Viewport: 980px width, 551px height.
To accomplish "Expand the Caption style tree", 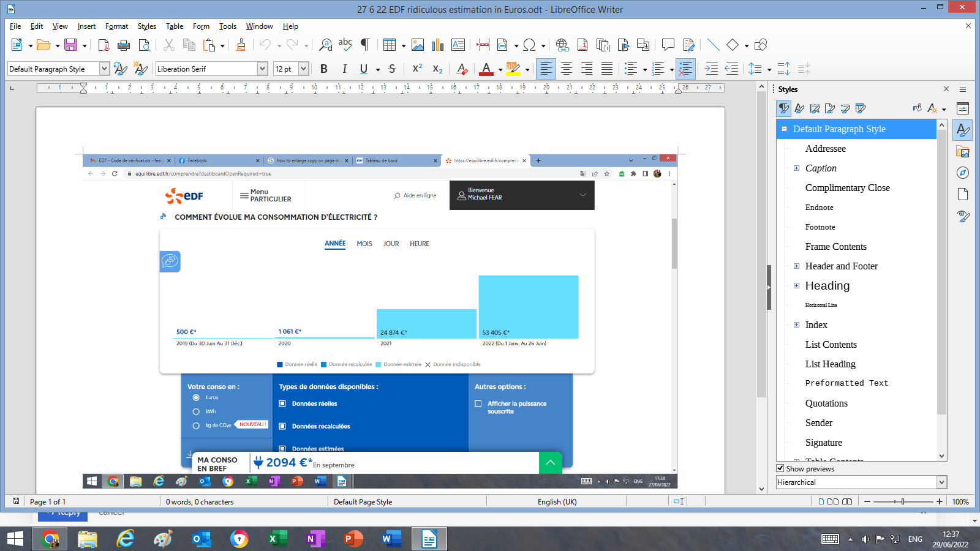I will [x=796, y=168].
